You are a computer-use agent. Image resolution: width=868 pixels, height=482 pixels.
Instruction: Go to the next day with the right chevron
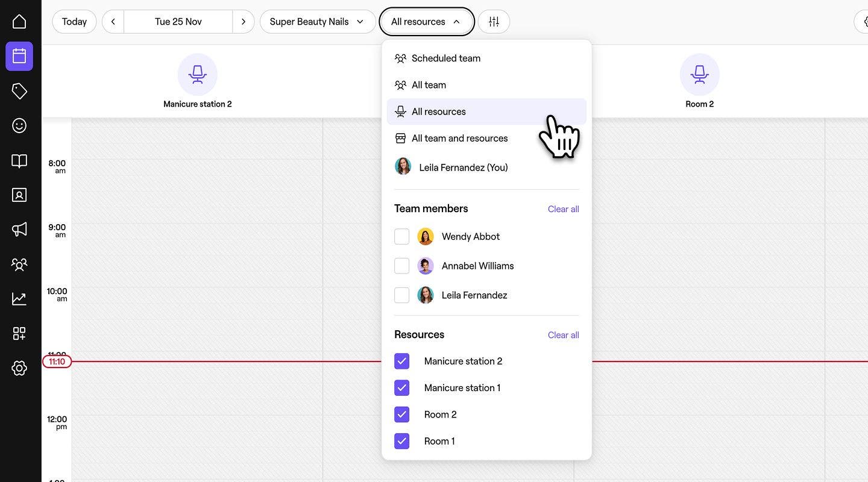[x=244, y=21]
